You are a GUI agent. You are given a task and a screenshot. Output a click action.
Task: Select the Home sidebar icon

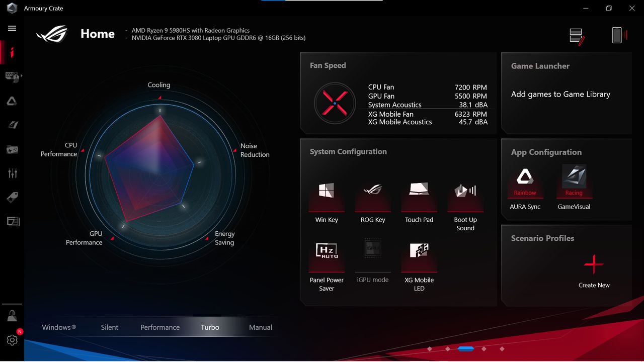pos(12,52)
